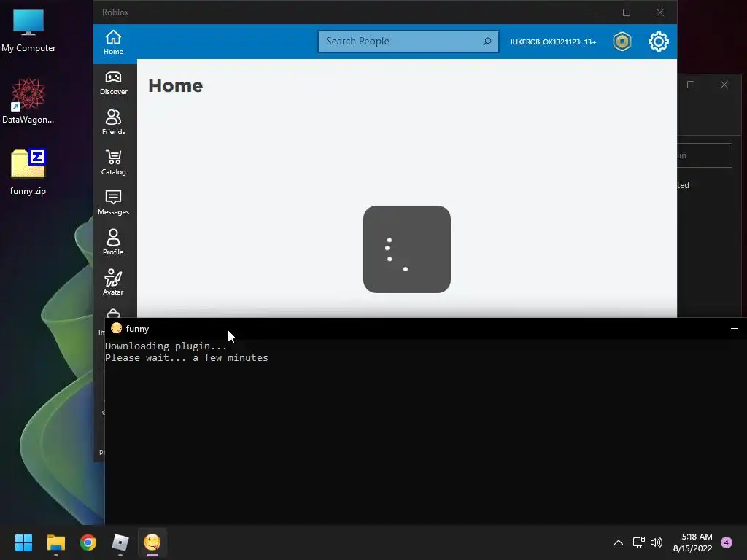The image size is (747, 560).
Task: Open the Discover page in Roblox
Action: click(x=113, y=83)
